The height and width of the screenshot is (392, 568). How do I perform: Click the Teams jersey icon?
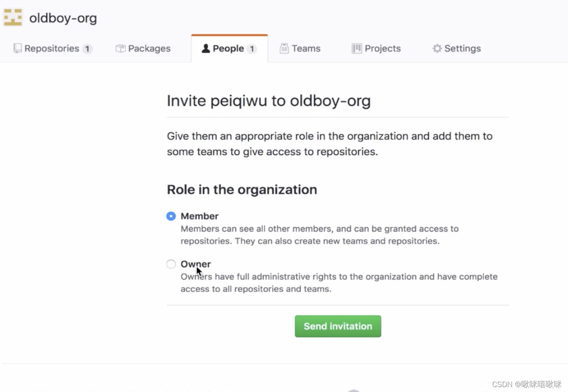click(x=284, y=48)
